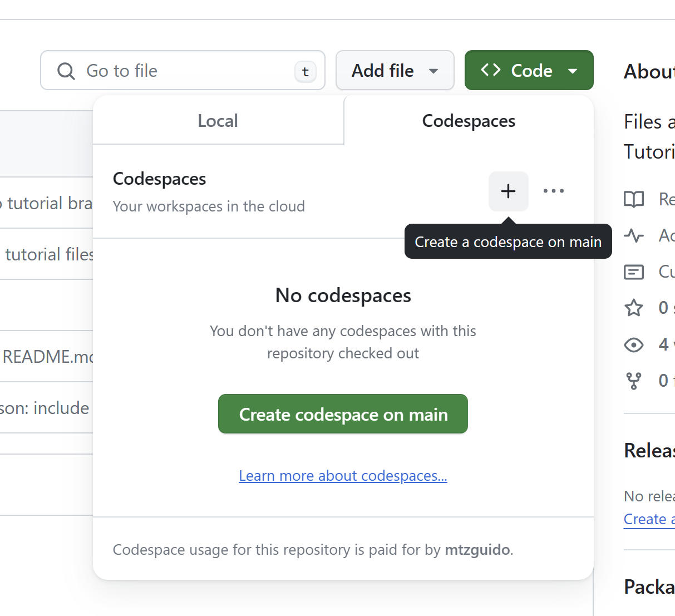The width and height of the screenshot is (675, 616).
Task: Click the code brackets icon on Code button
Action: click(491, 70)
